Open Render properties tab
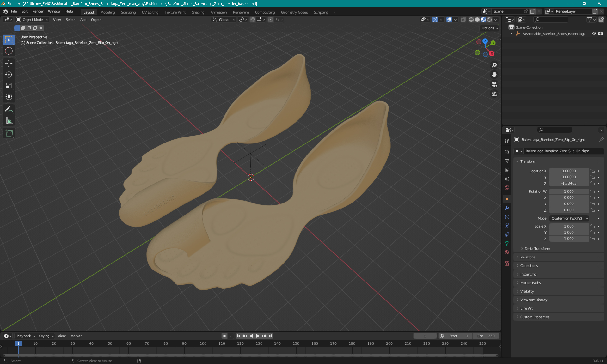Screen dimensions: 607x364 (x=507, y=152)
